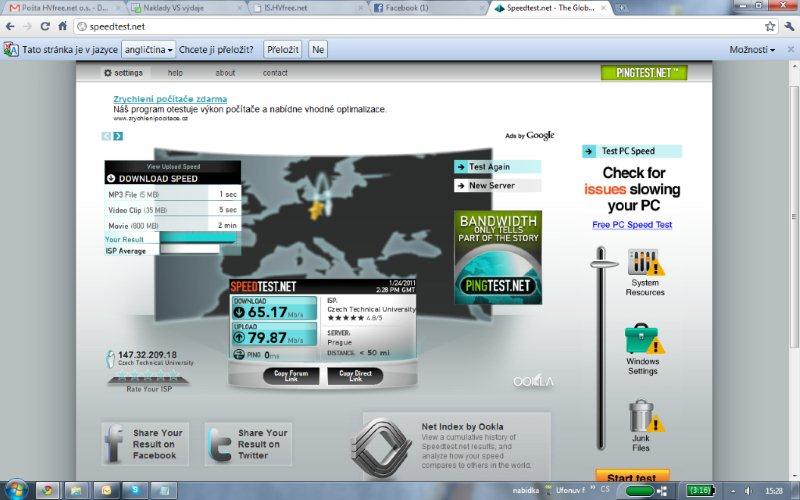Choose New Server button
This screenshot has width=800, height=500.
pos(497,186)
